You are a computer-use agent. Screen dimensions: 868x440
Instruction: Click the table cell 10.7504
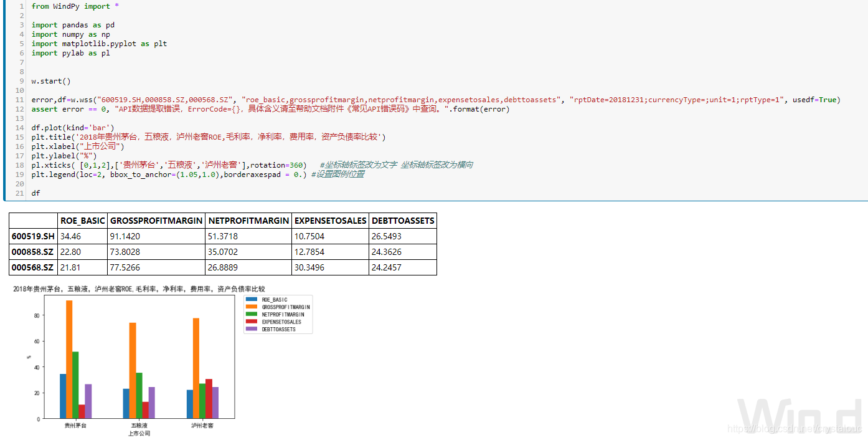(331, 236)
